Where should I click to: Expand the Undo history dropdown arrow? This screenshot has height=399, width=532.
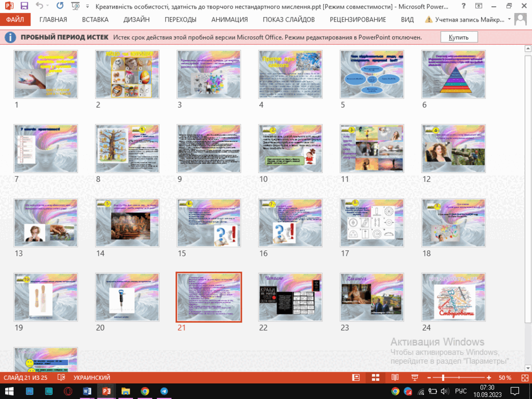point(48,6)
